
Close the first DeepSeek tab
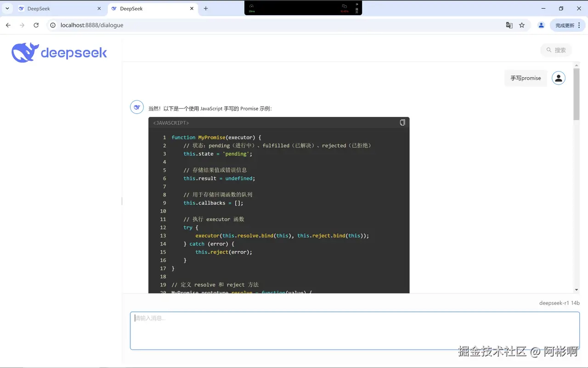pyautogui.click(x=100, y=9)
